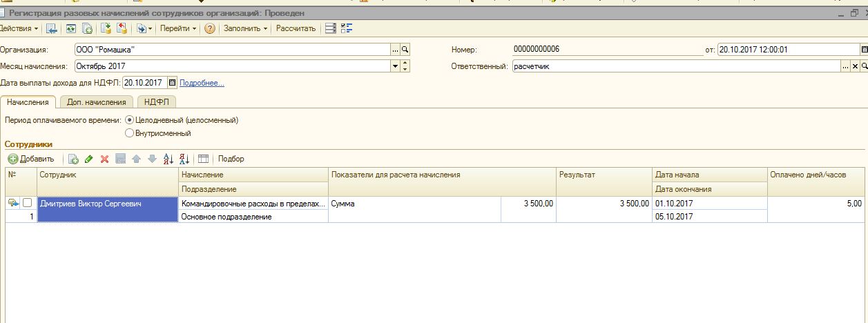Select the Целодневный (целосменный) radio button
The width and height of the screenshot is (868, 323).
129,120
